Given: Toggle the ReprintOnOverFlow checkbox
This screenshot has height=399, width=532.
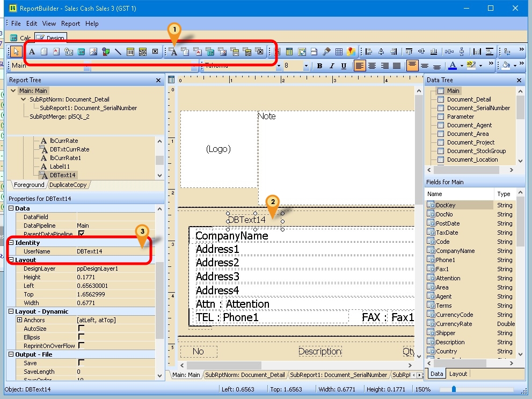Looking at the screenshot, I should point(82,345).
